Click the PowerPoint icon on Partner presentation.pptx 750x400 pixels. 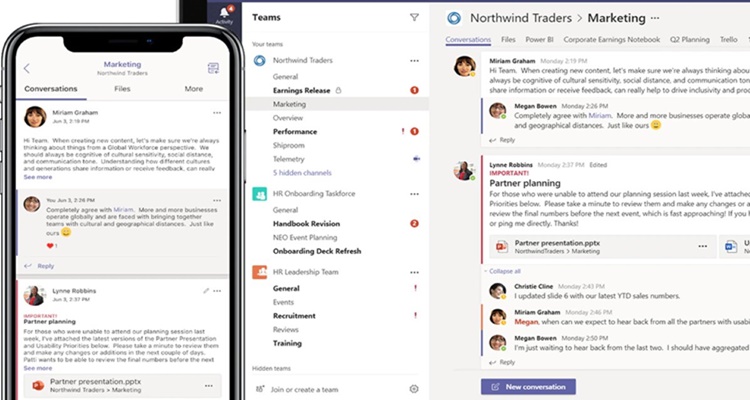point(500,245)
